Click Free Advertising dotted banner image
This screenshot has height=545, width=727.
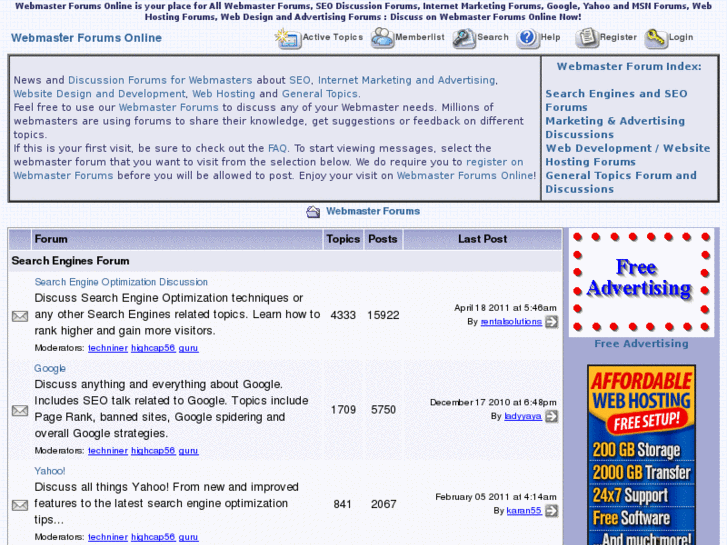(x=641, y=282)
